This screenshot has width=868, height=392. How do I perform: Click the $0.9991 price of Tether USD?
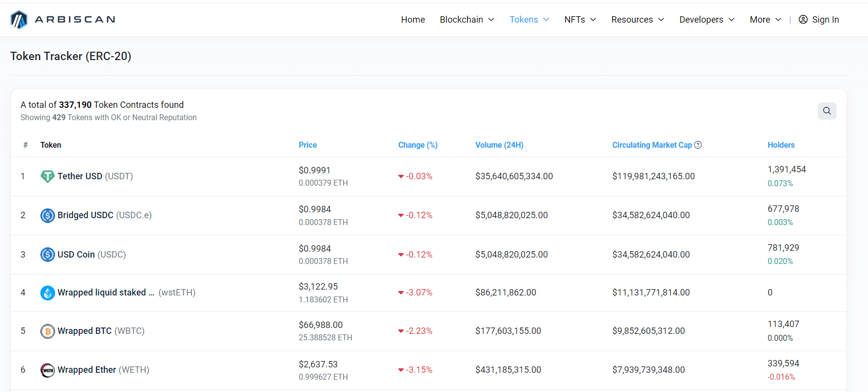314,170
